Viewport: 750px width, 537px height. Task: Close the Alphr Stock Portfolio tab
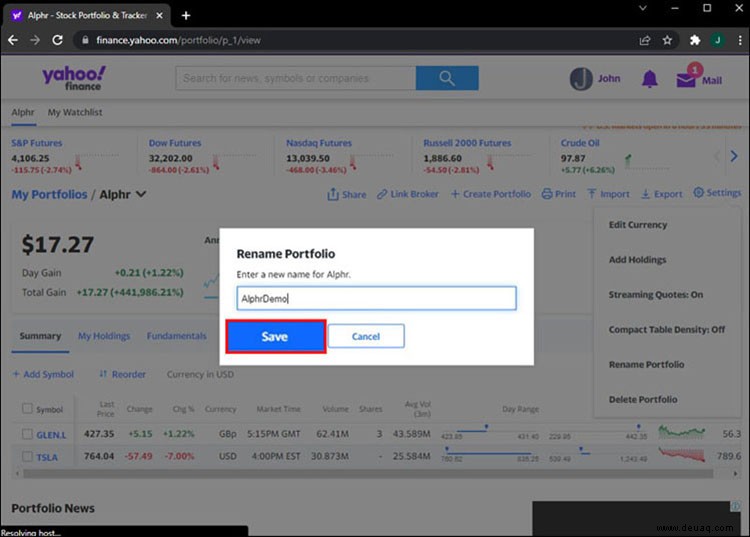point(159,15)
